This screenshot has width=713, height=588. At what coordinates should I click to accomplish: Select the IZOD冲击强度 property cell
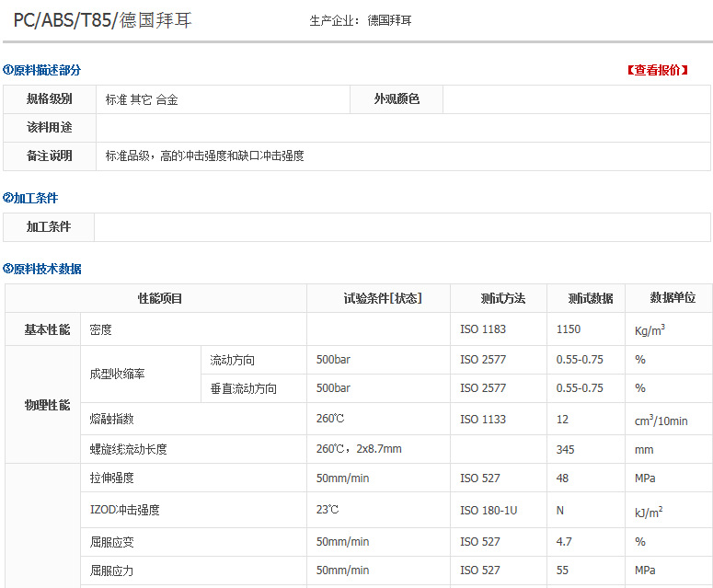click(x=125, y=510)
